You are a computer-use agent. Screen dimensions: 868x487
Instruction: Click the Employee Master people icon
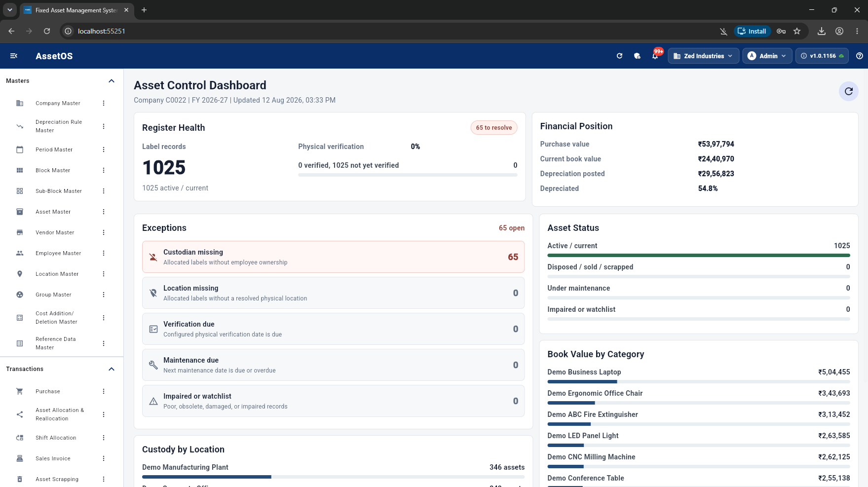(20, 253)
